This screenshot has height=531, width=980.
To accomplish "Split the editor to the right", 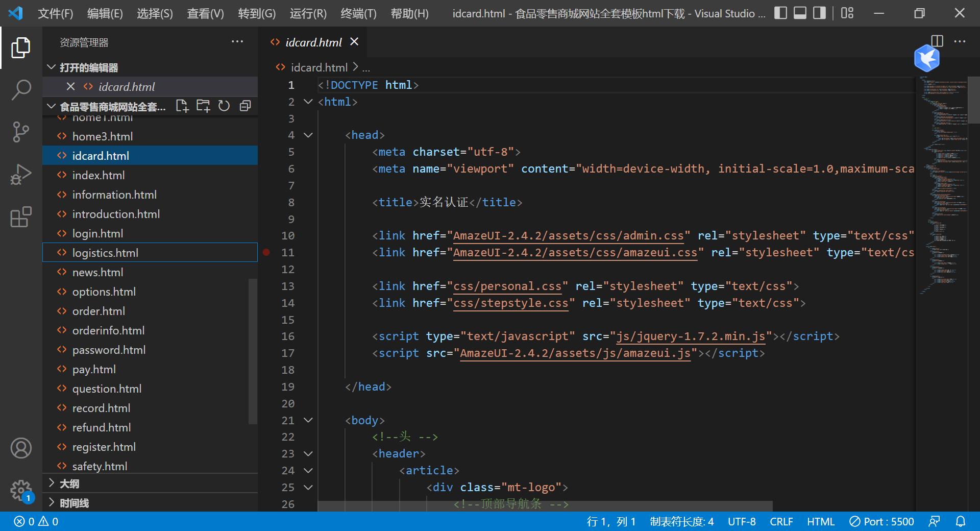I will pos(937,41).
